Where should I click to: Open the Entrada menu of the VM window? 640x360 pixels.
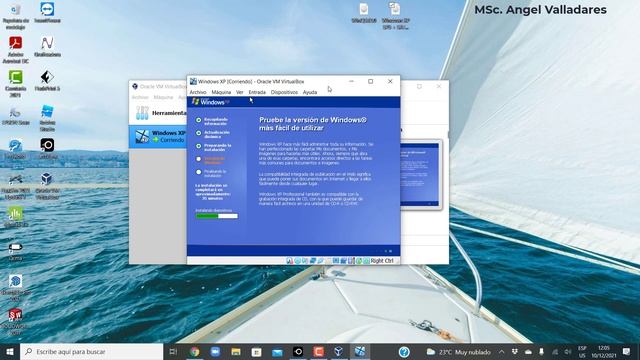pyautogui.click(x=257, y=92)
